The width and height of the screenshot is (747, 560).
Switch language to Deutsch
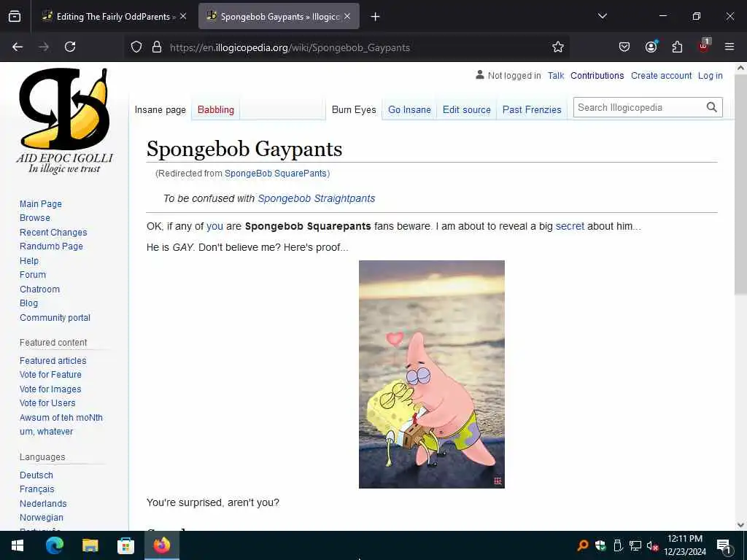(x=36, y=475)
